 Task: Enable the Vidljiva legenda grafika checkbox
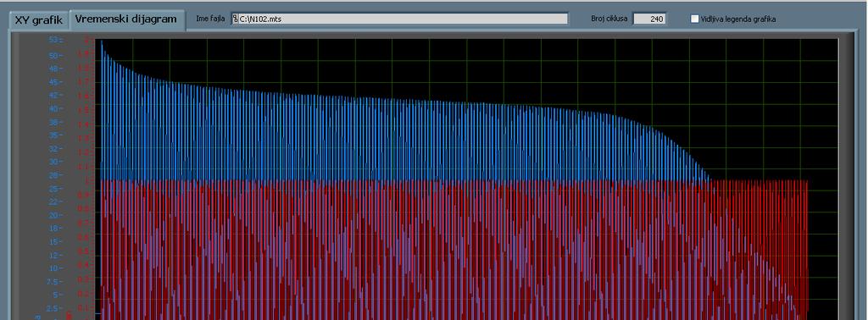click(695, 19)
